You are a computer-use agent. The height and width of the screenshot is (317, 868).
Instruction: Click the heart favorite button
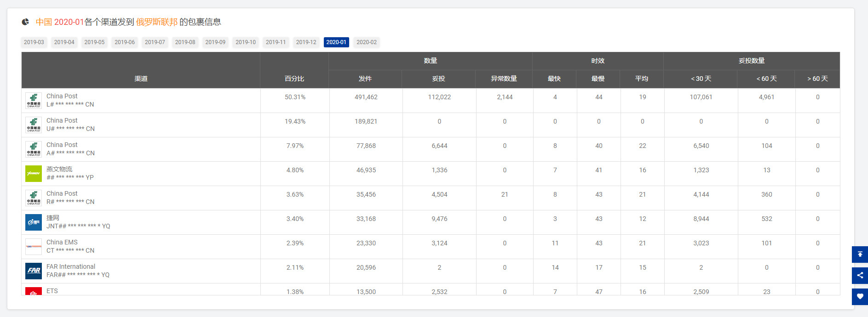859,296
